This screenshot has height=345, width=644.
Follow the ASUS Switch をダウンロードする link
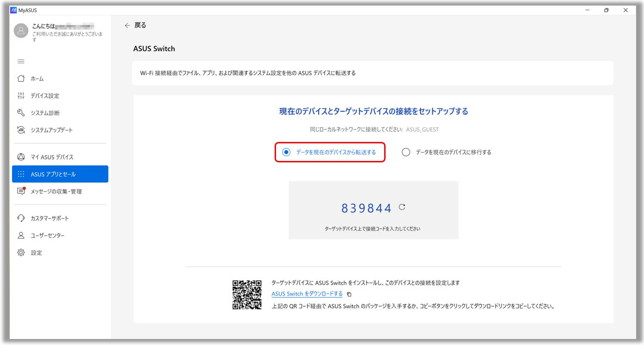point(307,294)
